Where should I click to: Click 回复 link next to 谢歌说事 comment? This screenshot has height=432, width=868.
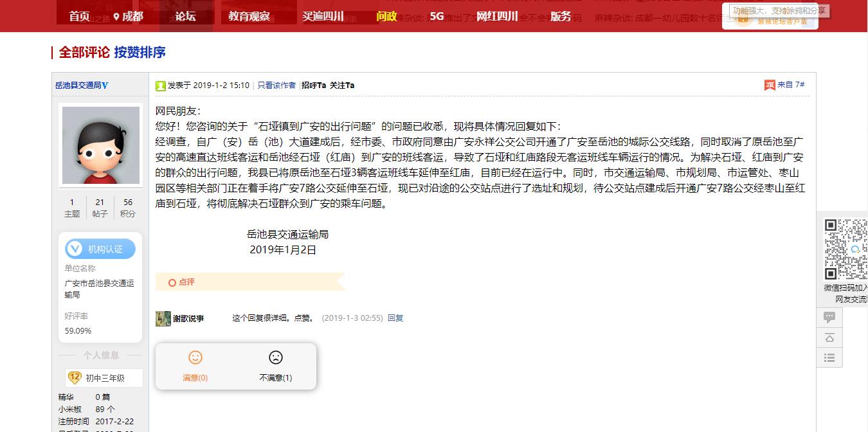point(395,318)
